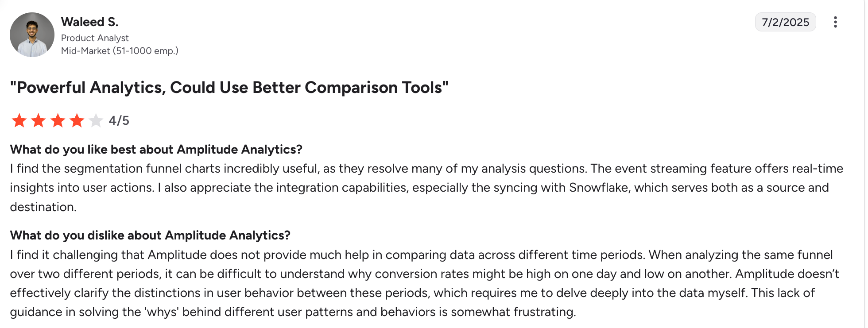Image resolution: width=868 pixels, height=328 pixels.
Task: Click the fourth orange rating star
Action: coord(77,120)
